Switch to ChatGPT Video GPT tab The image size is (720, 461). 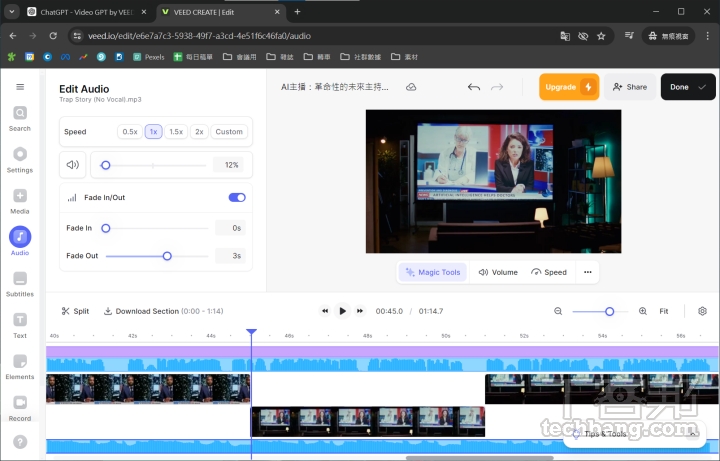[x=86, y=12]
